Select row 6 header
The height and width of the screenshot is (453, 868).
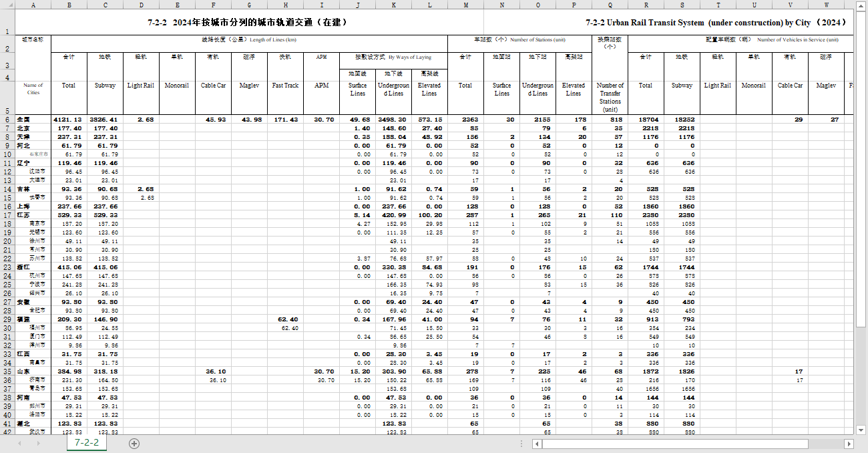click(x=7, y=120)
